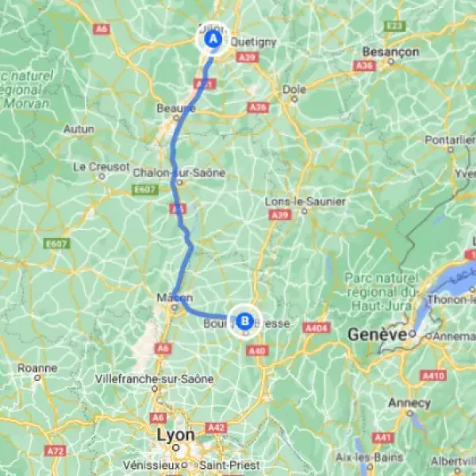This screenshot has height=476, width=476.
Task: Click the destination marker B
Action: coord(244,321)
